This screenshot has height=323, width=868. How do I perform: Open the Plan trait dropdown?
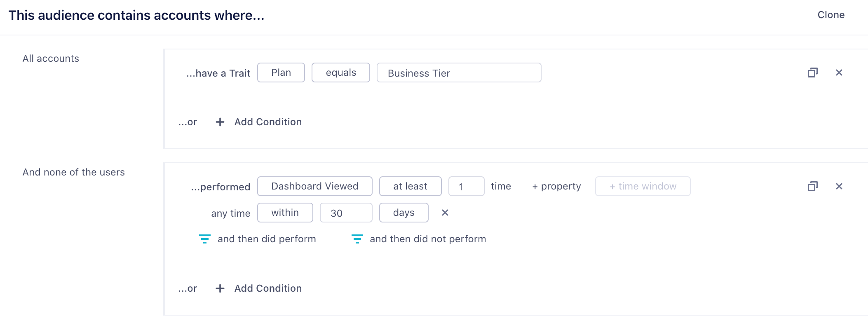click(281, 73)
